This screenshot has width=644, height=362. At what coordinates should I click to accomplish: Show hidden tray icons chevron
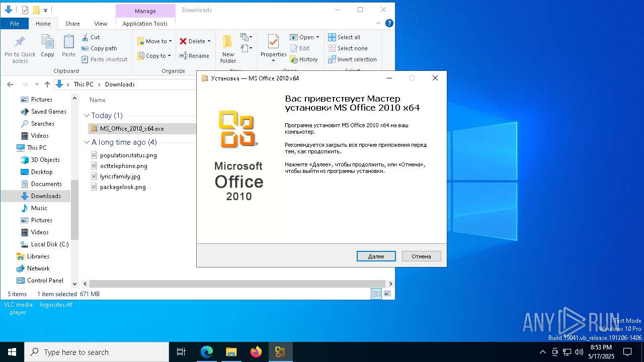click(542, 352)
